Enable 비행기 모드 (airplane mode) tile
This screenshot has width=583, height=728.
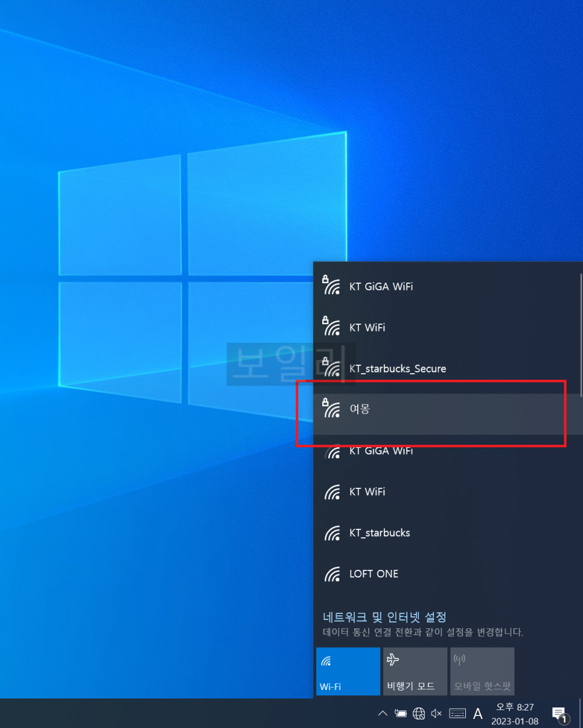tap(415, 671)
